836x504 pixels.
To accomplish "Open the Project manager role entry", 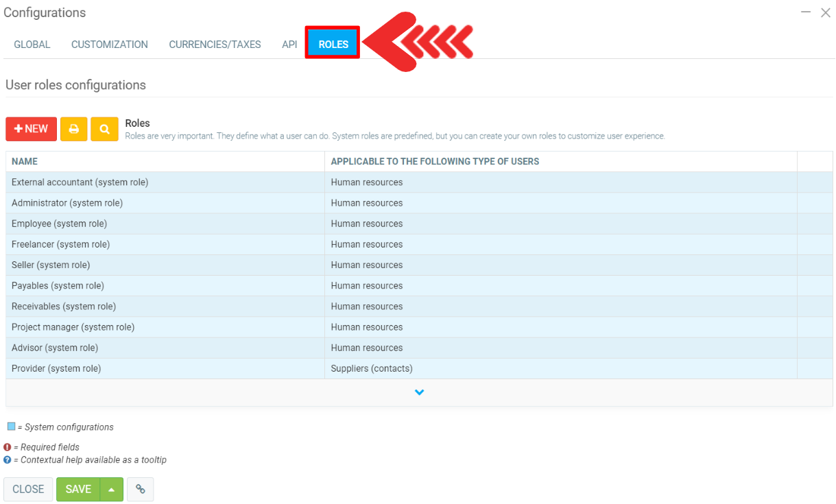I will coord(73,327).
